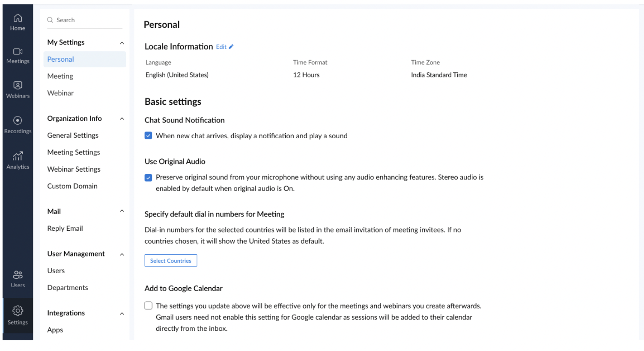Open the Meetings camera icon
Image resolution: width=644 pixels, height=351 pixels.
click(18, 51)
